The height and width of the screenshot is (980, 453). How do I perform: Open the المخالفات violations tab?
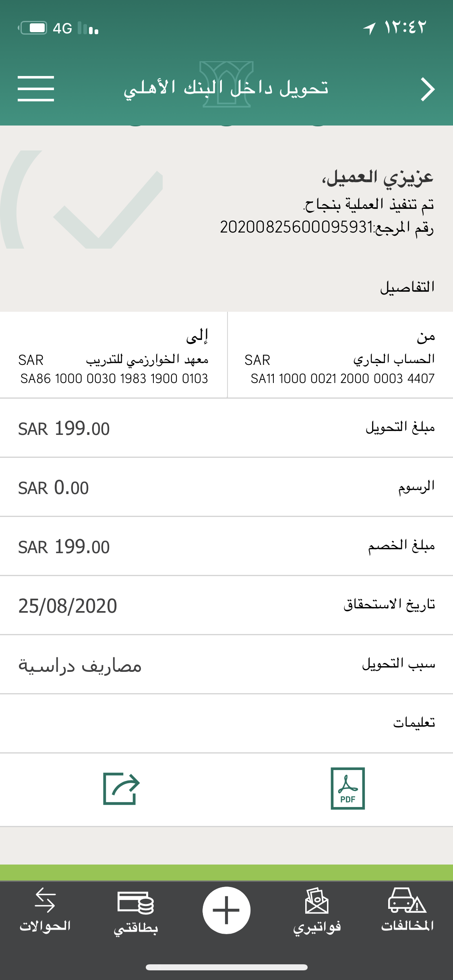[407, 910]
